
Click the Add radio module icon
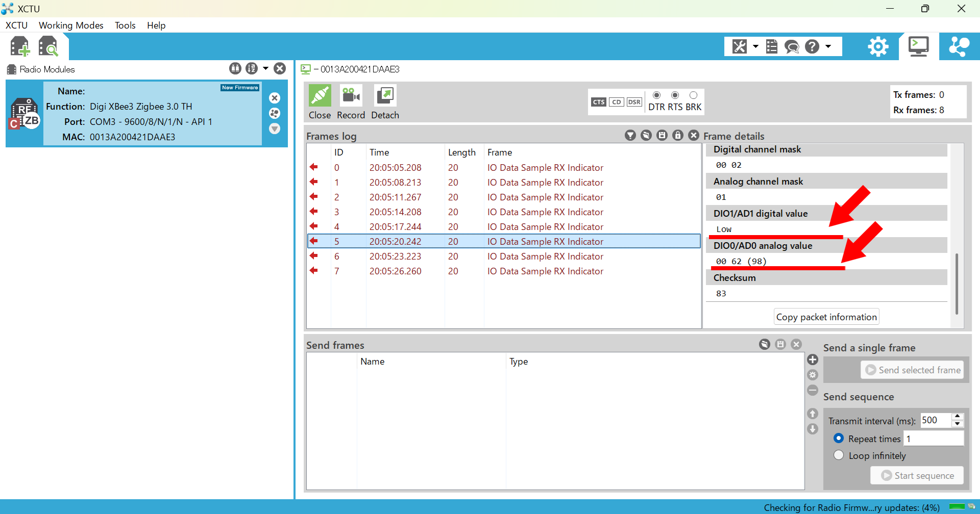(x=20, y=46)
